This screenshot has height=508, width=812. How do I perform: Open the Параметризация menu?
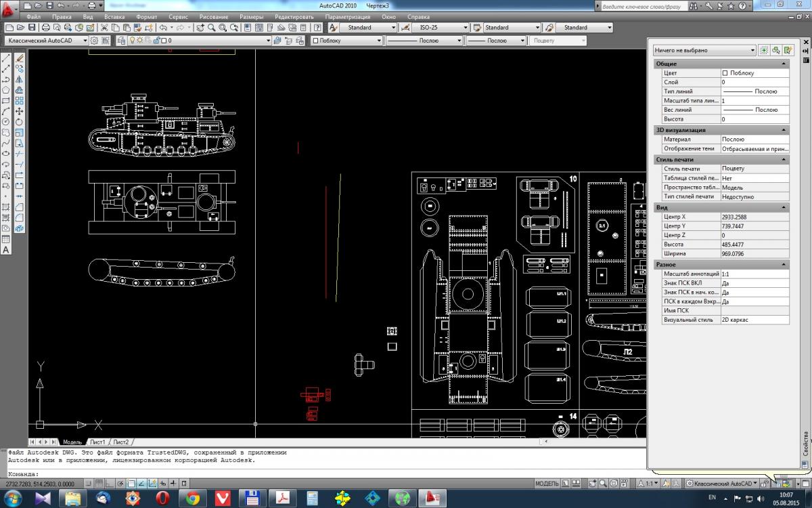point(347,16)
